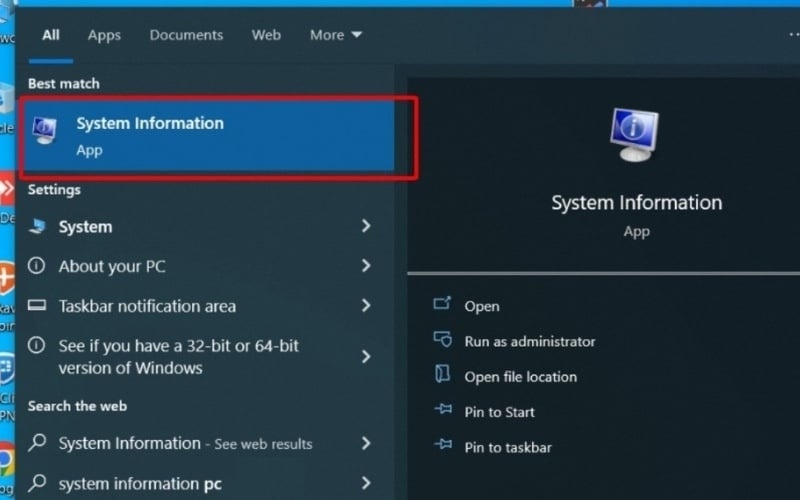800x500 pixels.
Task: Open the System Information best match result
Action: point(209,136)
